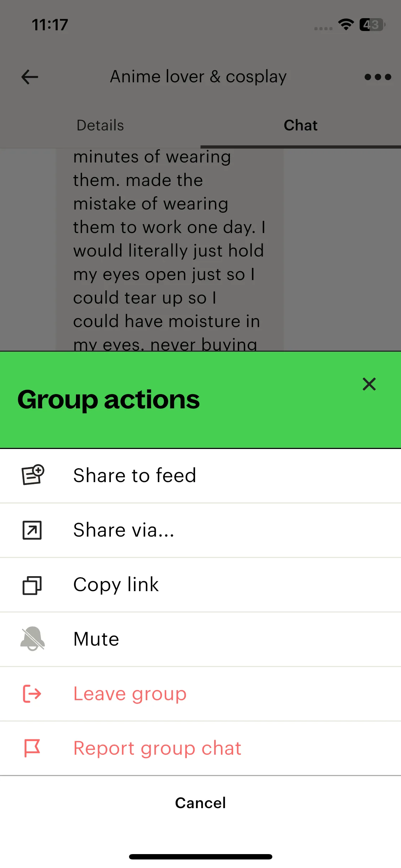Open the three-dot more options menu

point(378,77)
